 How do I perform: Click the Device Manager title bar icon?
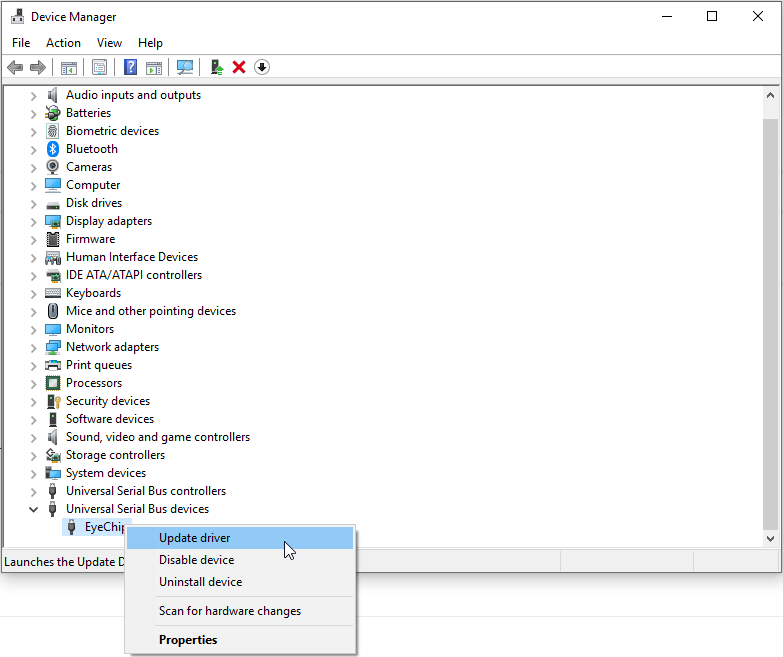(17, 16)
